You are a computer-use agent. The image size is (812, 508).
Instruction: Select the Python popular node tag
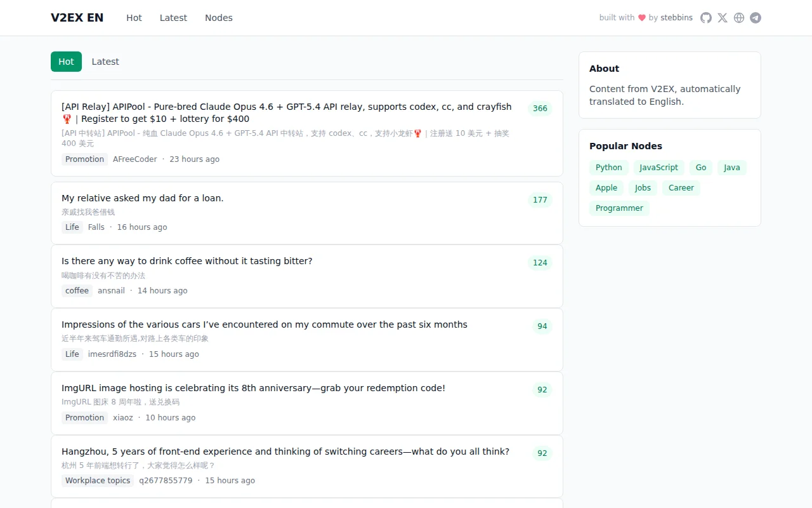pyautogui.click(x=609, y=168)
